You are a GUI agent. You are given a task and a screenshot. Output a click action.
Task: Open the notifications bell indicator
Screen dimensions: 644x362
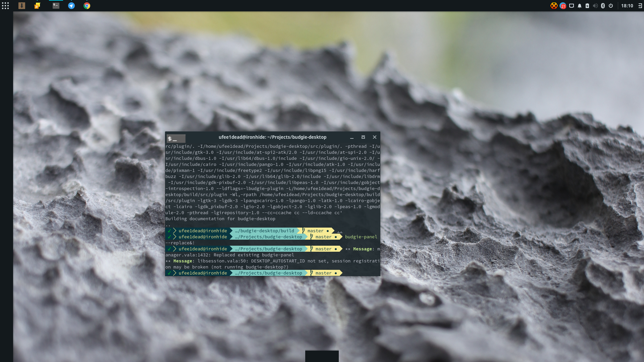pos(580,6)
